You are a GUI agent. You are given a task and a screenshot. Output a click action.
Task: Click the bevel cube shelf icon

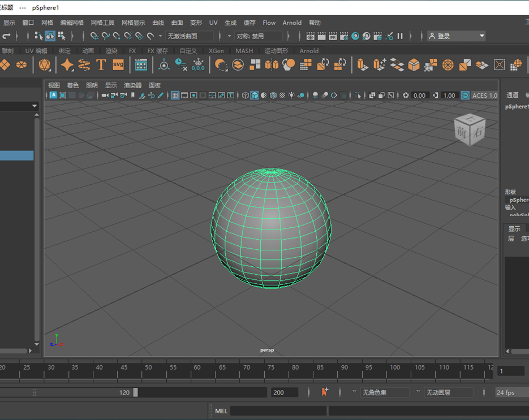pyautogui.click(x=414, y=64)
